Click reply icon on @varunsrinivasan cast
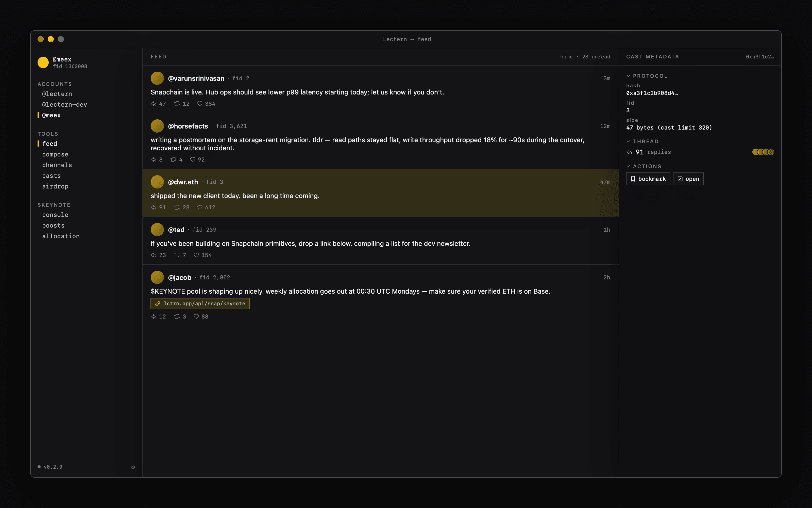This screenshot has width=812, height=508. click(154, 103)
